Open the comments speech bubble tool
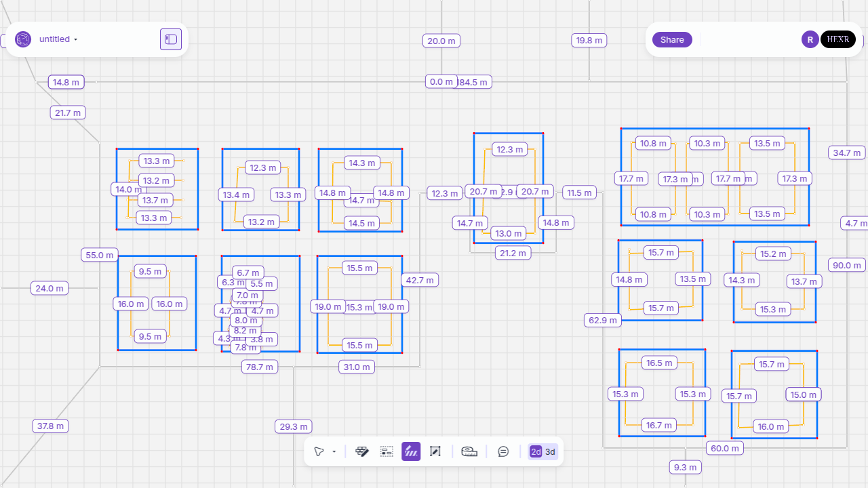Viewport: 868px width, 488px height. [503, 451]
